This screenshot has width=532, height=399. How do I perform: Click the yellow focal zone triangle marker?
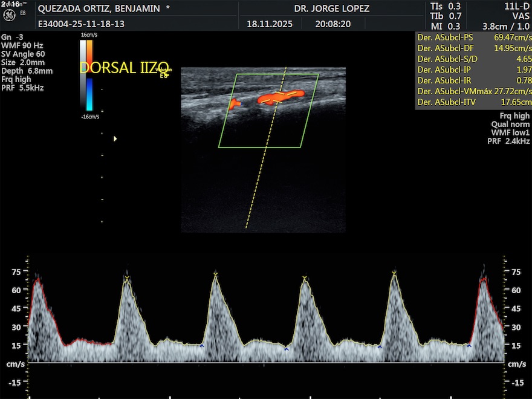click(x=115, y=139)
